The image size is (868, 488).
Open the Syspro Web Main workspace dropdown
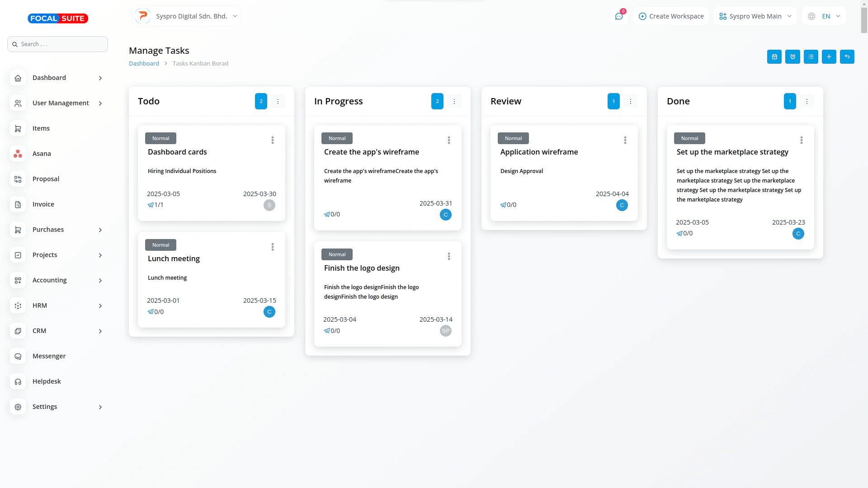[x=755, y=16]
